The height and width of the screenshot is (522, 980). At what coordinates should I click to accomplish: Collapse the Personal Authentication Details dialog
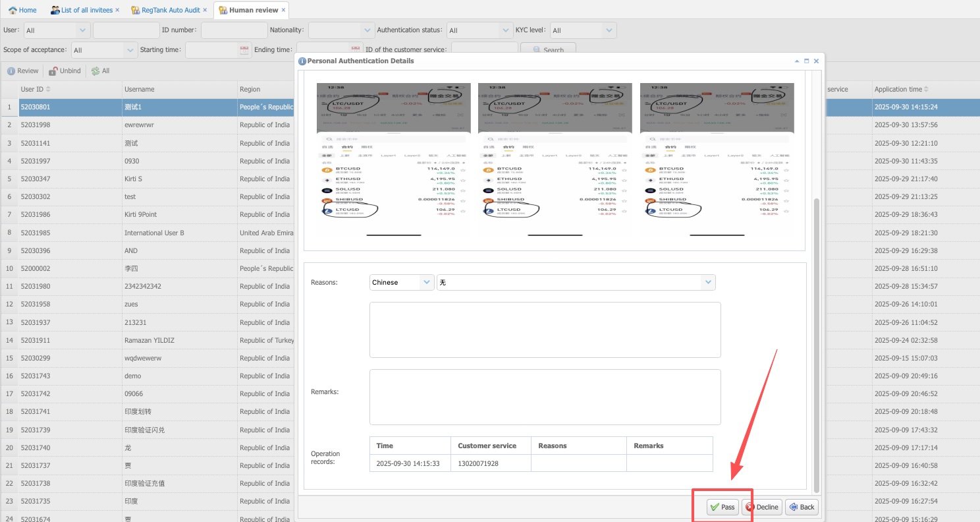796,61
